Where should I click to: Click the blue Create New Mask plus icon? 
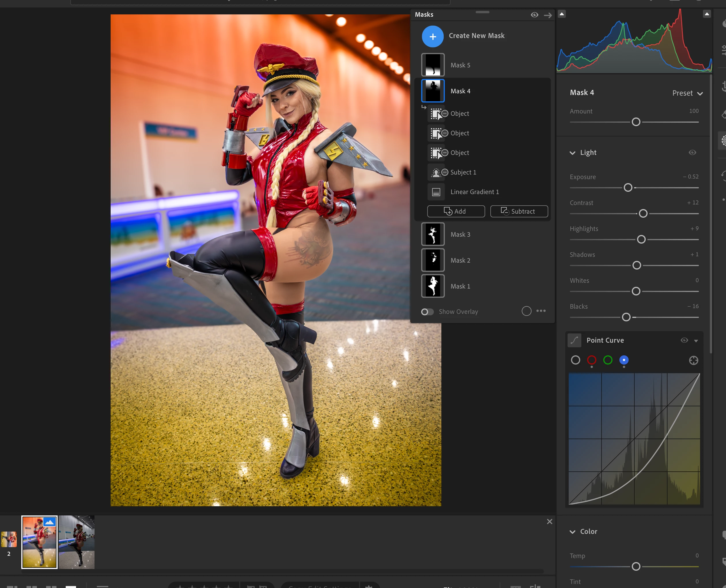click(x=432, y=36)
